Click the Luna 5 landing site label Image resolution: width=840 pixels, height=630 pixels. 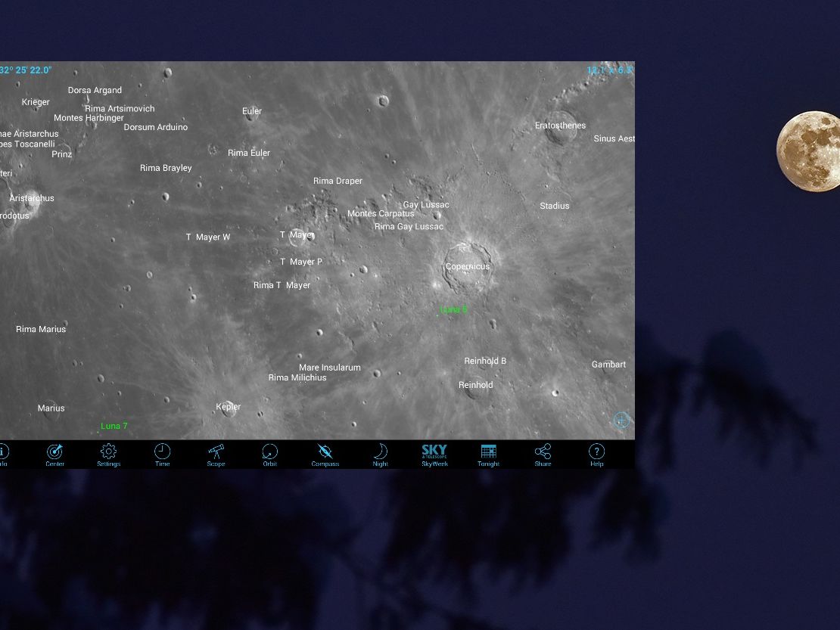(x=453, y=309)
